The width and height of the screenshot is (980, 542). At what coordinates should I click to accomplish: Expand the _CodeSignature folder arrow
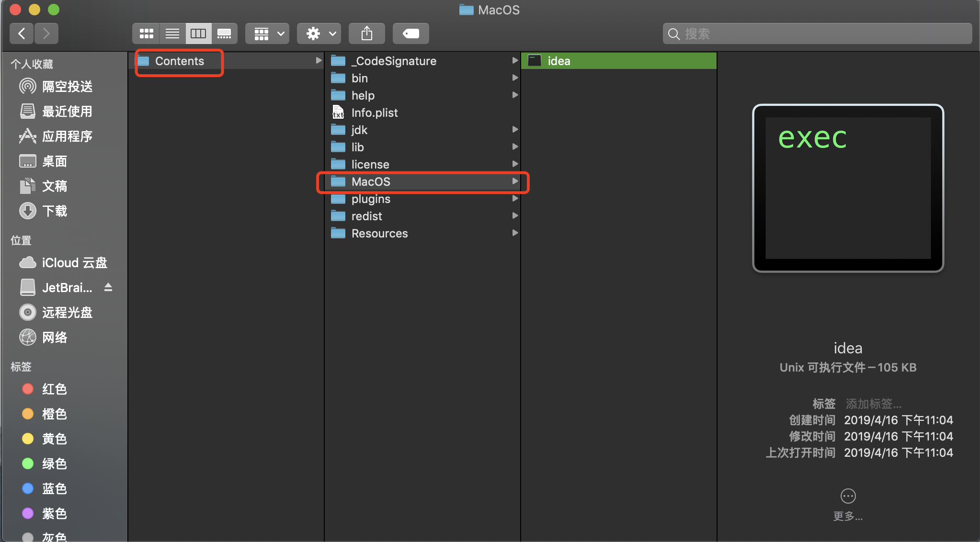[x=515, y=61]
